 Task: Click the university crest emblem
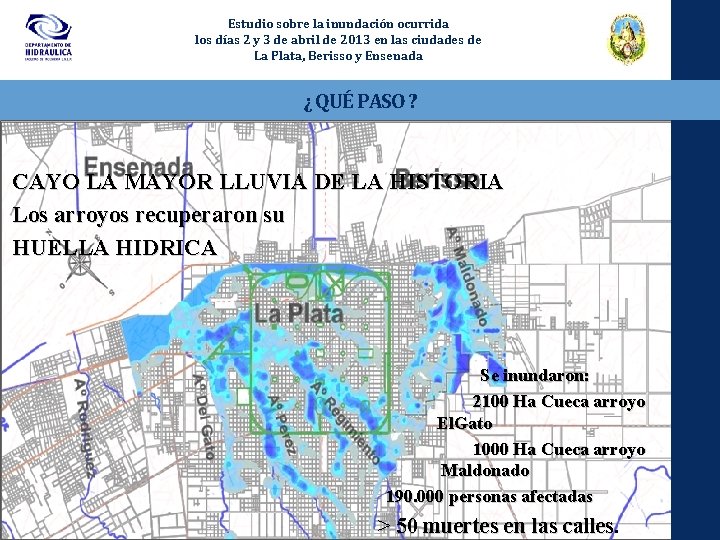pos(627,39)
